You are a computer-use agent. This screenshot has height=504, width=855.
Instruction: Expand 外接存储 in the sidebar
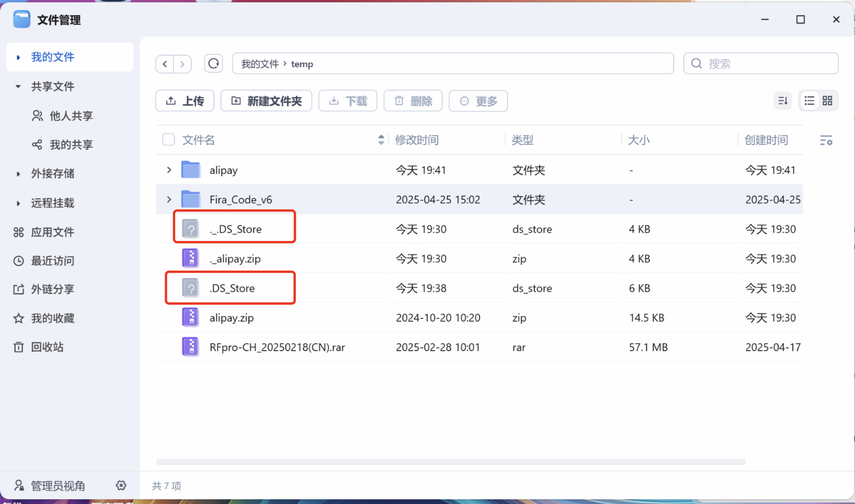click(18, 174)
